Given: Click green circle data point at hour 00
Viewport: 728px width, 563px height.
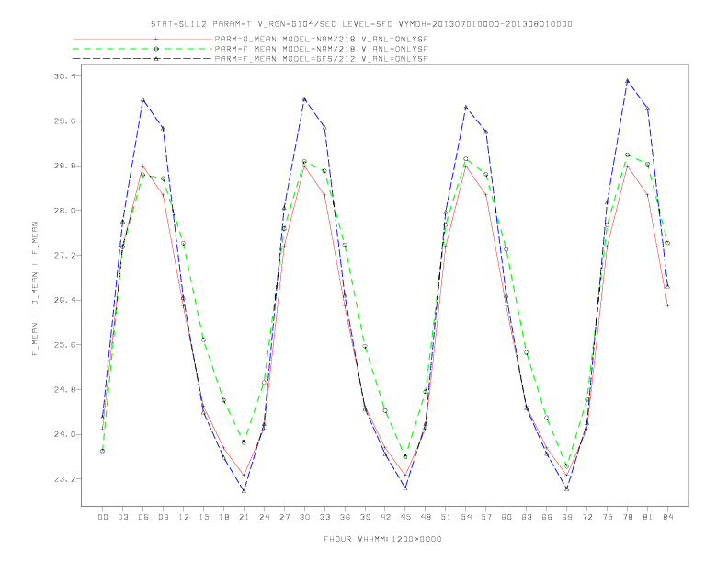Looking at the screenshot, I should point(103,451).
